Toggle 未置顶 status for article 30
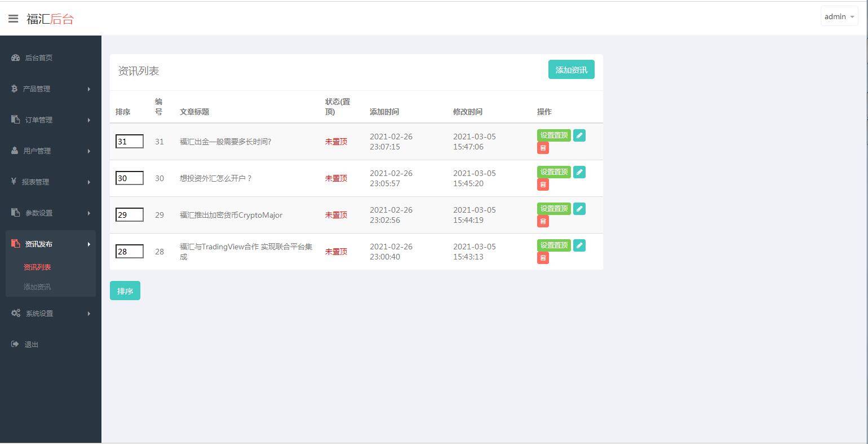The height and width of the screenshot is (444, 868). click(x=336, y=178)
